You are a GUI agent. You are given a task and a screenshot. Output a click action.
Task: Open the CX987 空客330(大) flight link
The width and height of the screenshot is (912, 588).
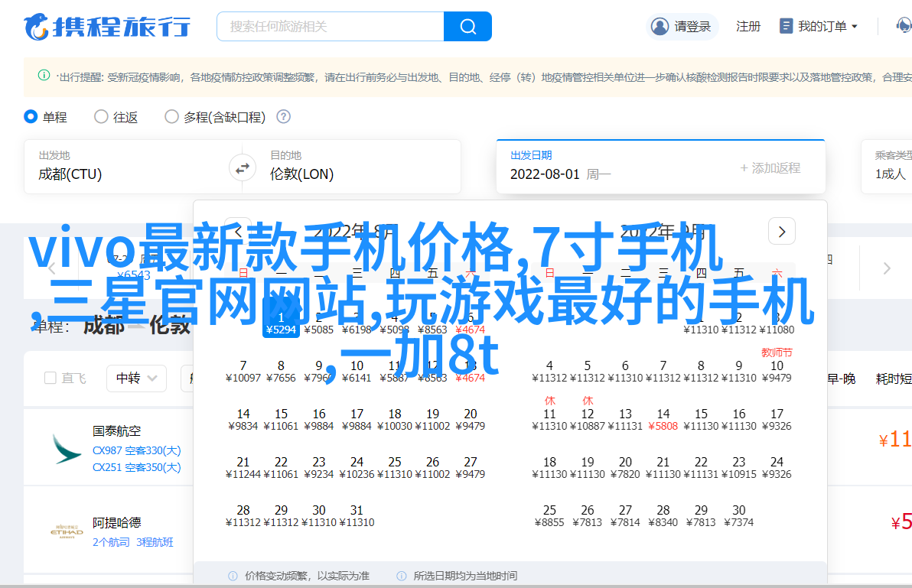coord(137,450)
